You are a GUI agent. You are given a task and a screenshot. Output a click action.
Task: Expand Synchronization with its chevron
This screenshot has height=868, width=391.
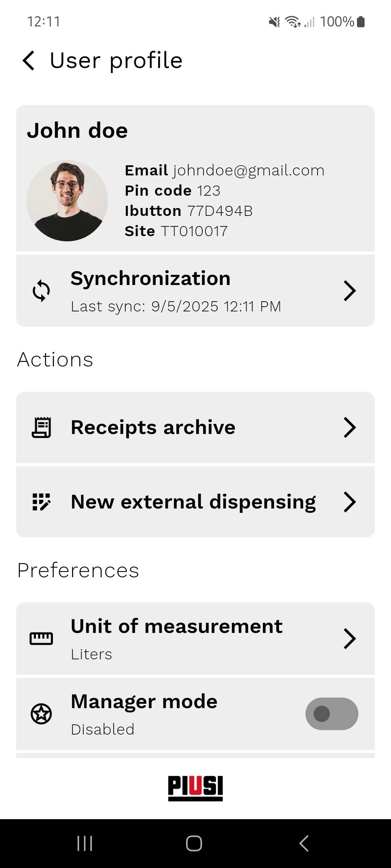point(350,290)
